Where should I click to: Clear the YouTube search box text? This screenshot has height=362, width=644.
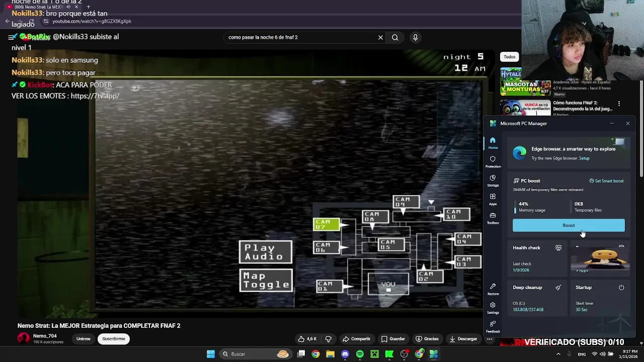pyautogui.click(x=380, y=37)
